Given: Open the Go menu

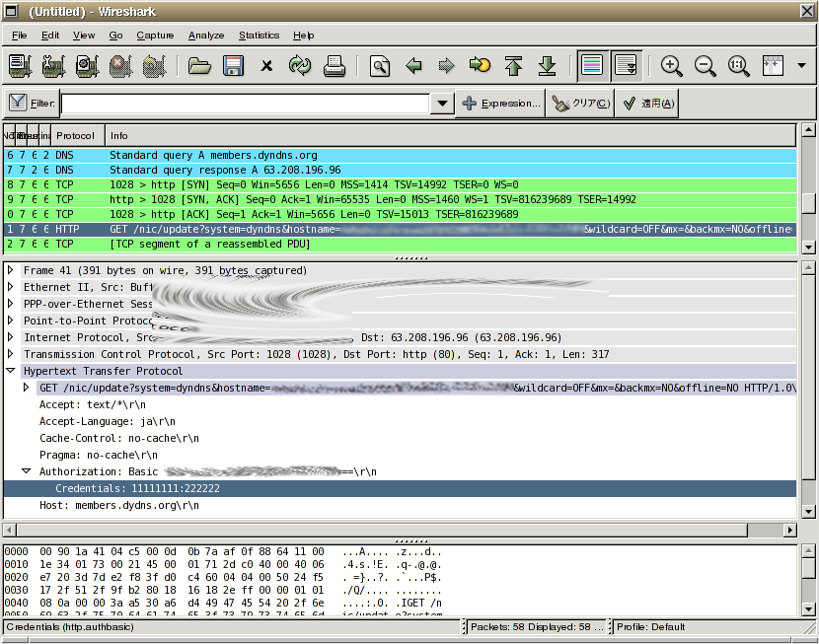Looking at the screenshot, I should click(115, 35).
